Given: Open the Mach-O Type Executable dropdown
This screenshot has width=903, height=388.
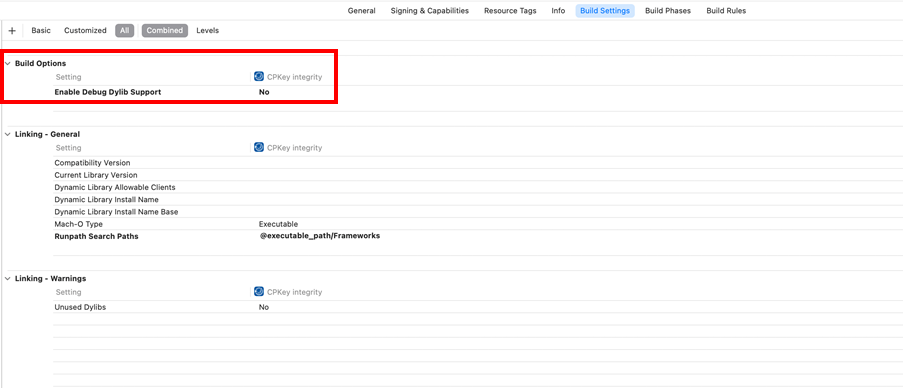Looking at the screenshot, I should tap(278, 224).
